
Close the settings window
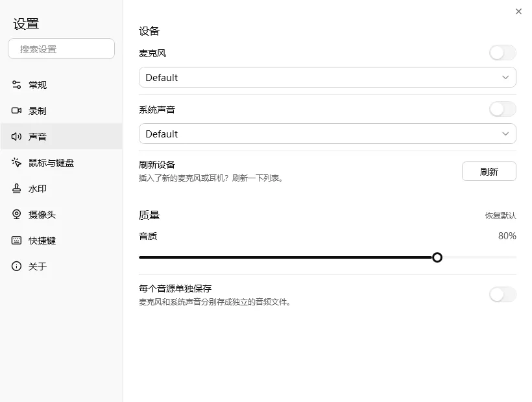click(x=518, y=12)
